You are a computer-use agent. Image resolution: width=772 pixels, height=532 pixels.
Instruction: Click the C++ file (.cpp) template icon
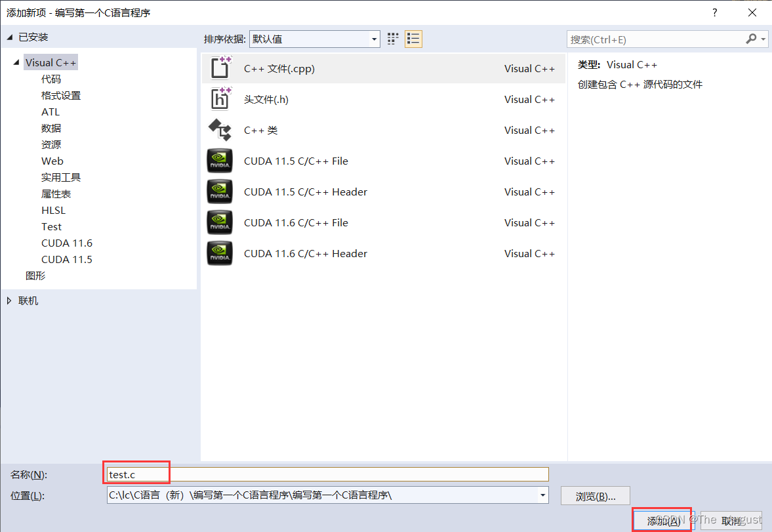coord(220,68)
